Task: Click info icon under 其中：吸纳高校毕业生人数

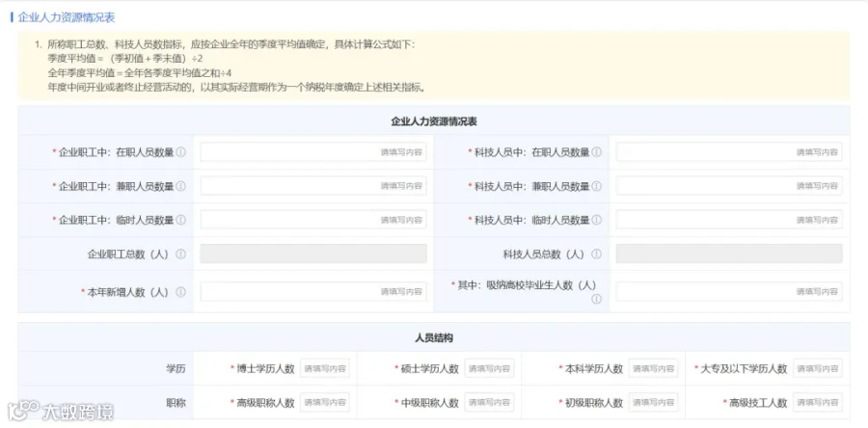Action: click(x=596, y=299)
